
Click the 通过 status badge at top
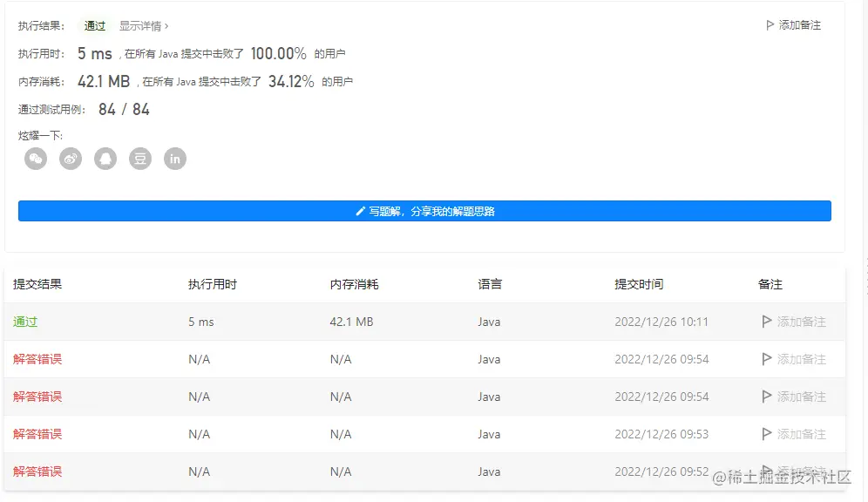(95, 26)
